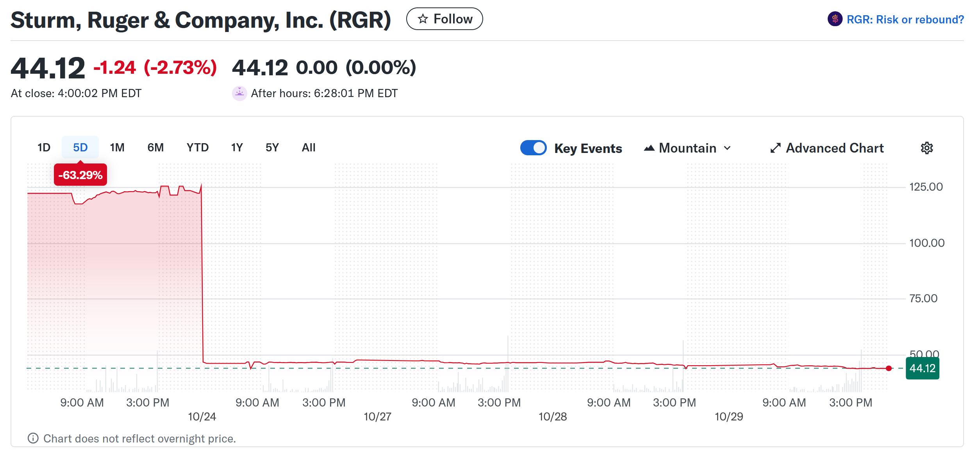Click the expand arrows Advanced Chart icon
The image size is (980, 453).
point(775,148)
